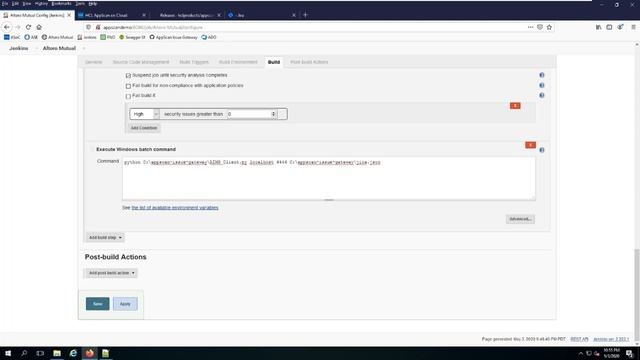Switch to Post-build Actions tab
Viewport: 640px width, 360px height.
tap(309, 62)
